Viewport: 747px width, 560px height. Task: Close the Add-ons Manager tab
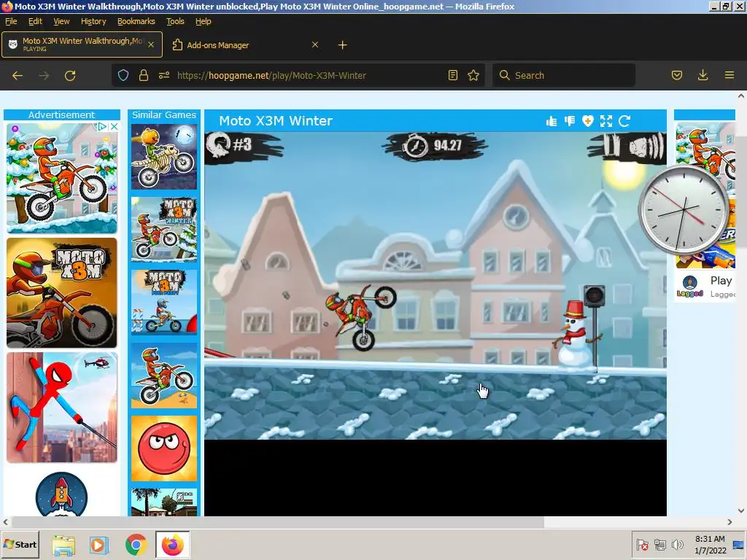315,44
